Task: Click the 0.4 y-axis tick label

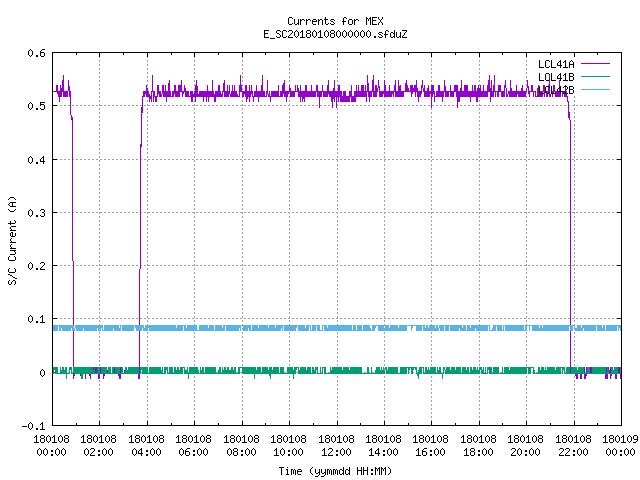Action: click(x=36, y=160)
